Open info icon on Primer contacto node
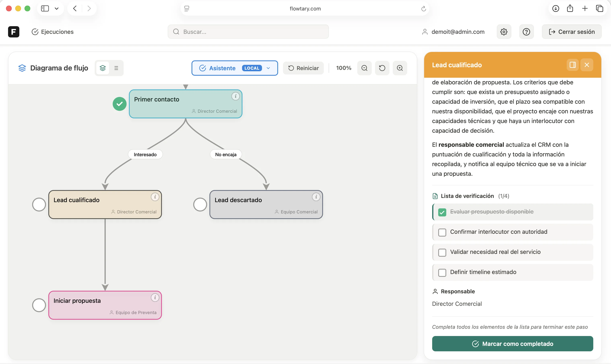This screenshot has width=611, height=364. click(x=235, y=96)
